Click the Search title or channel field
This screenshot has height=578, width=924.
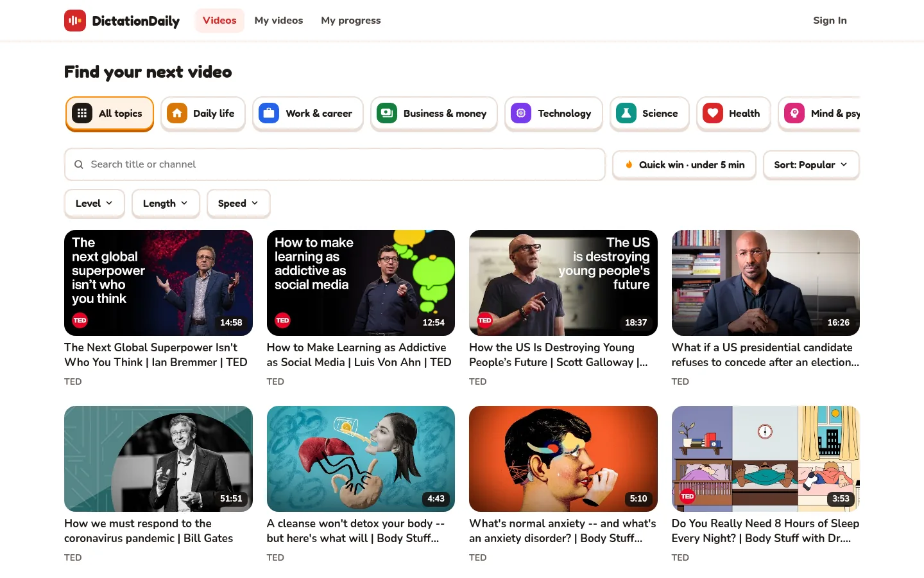click(335, 164)
